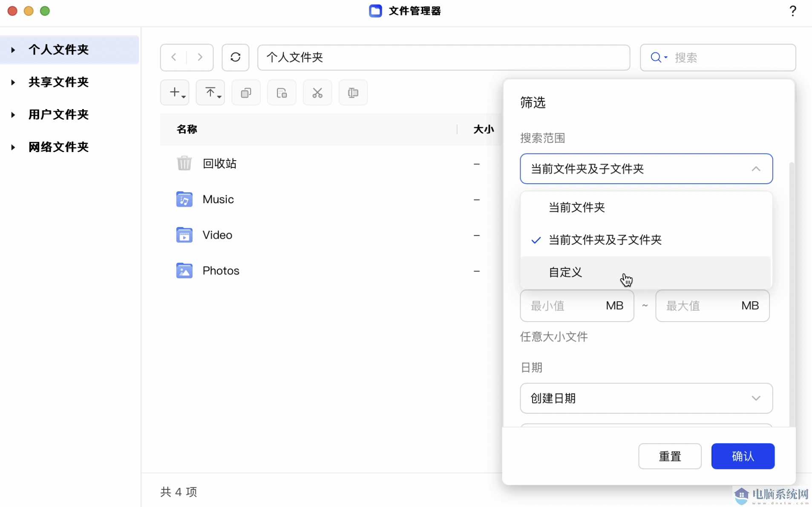Click the path bar 个人文件夹
Viewport: 812px width, 507px height.
click(x=443, y=58)
